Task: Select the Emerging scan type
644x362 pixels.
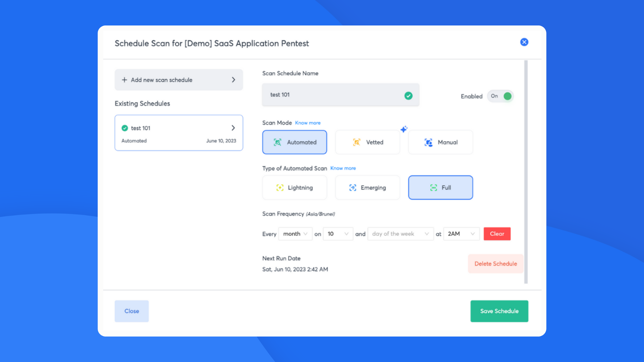Action: 367,187
